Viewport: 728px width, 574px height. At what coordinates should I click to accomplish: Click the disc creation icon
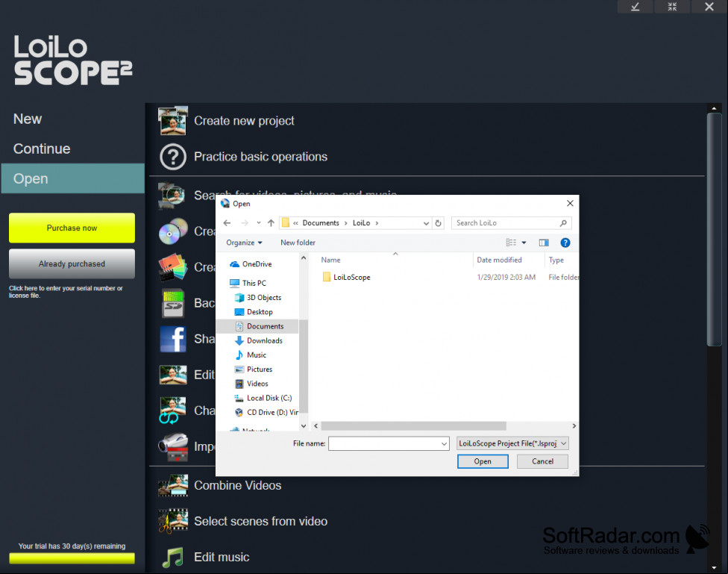pyautogui.click(x=173, y=231)
